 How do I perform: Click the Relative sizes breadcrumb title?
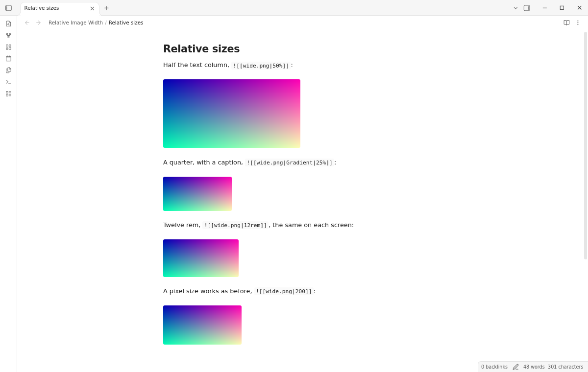click(x=126, y=23)
